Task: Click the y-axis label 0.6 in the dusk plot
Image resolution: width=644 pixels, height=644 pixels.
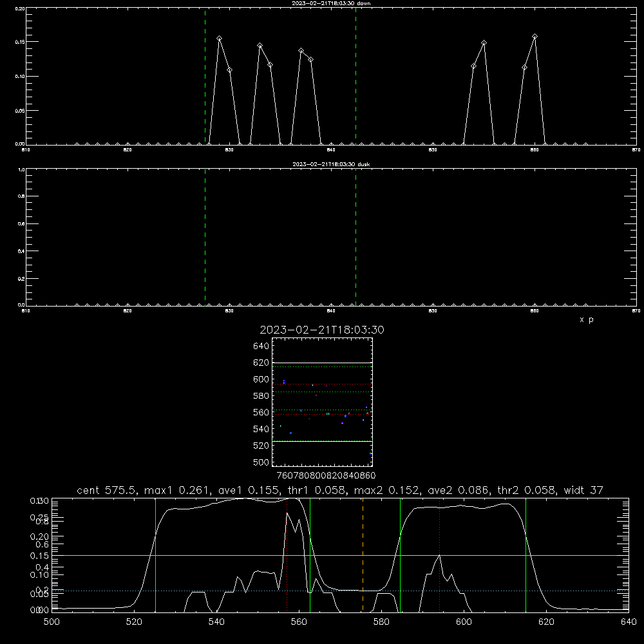Action: tap(21, 224)
